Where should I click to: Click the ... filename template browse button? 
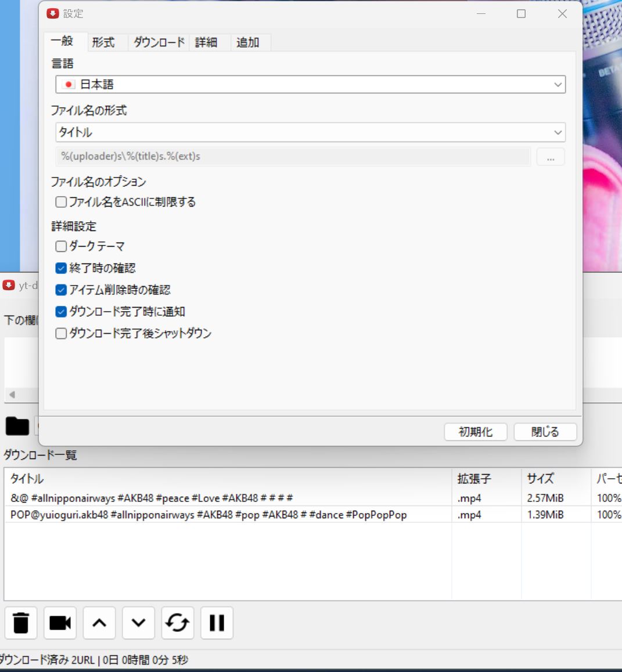pyautogui.click(x=550, y=156)
